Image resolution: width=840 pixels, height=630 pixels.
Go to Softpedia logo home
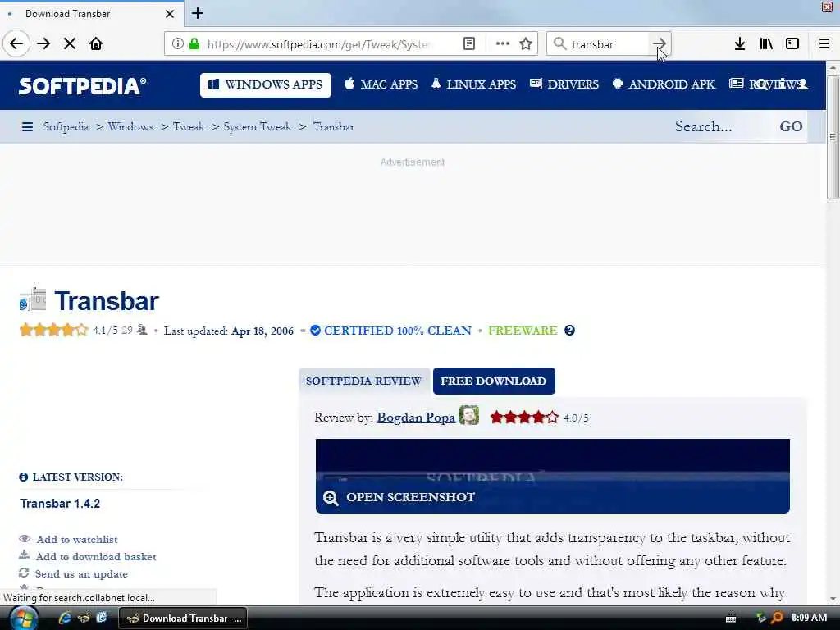pyautogui.click(x=83, y=85)
